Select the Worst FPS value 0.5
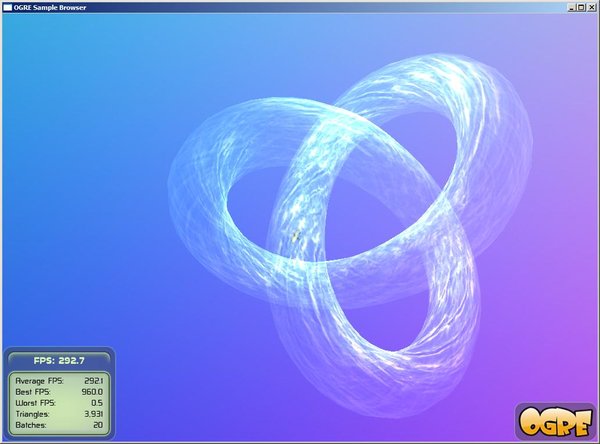This screenshot has width=600, height=444. coord(97,403)
